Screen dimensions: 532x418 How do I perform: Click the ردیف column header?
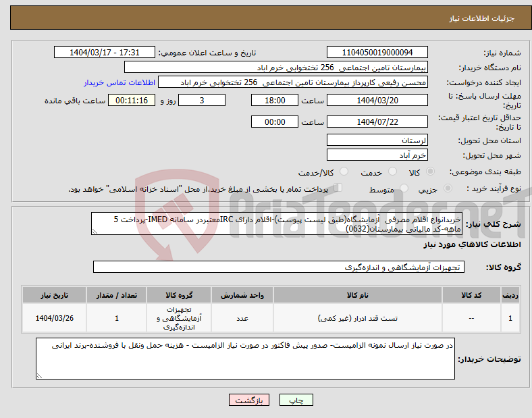(510, 295)
